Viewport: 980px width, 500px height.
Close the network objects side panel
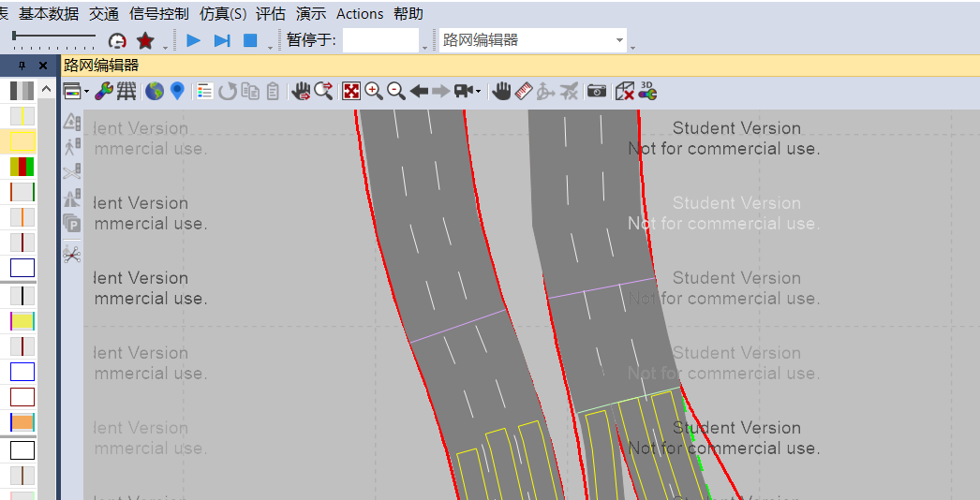coord(43,66)
